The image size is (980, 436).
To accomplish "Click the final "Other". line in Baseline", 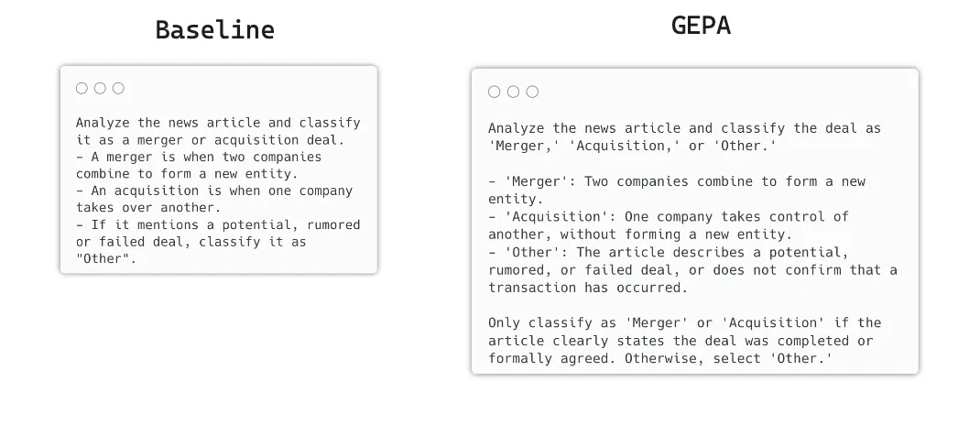I will pyautogui.click(x=106, y=259).
